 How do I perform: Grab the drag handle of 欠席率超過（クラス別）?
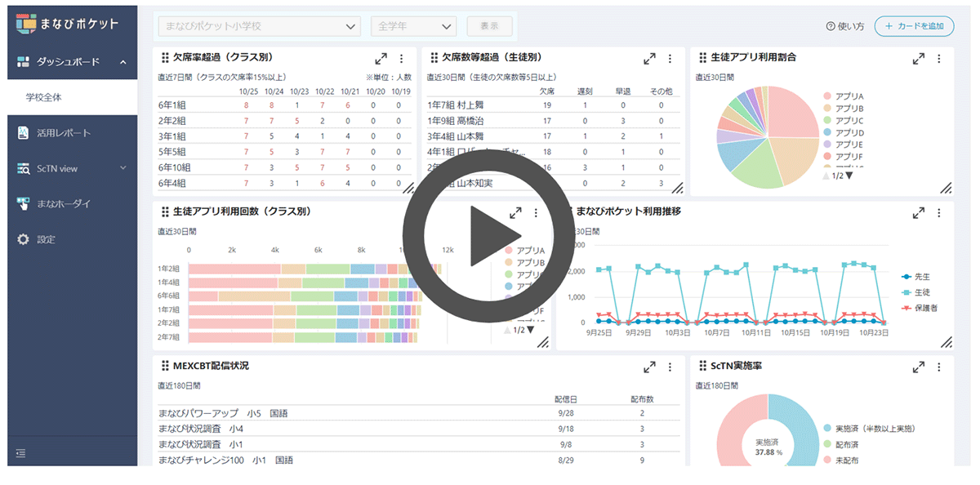165,58
